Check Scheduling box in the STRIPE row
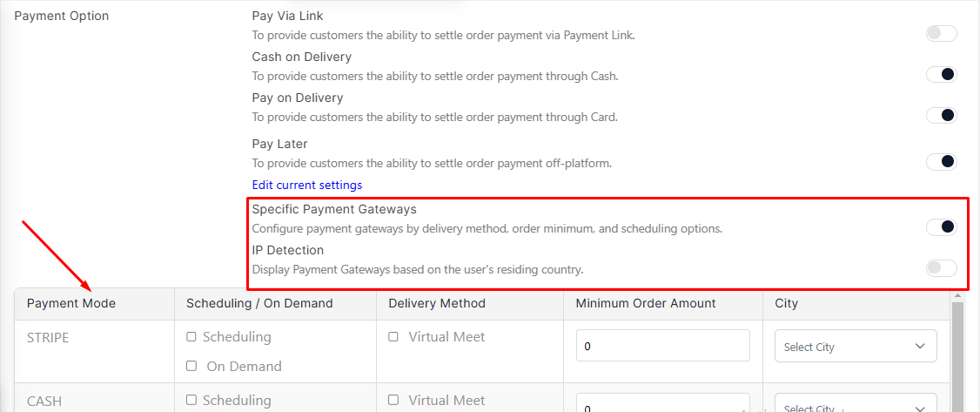980x412 pixels. click(191, 337)
